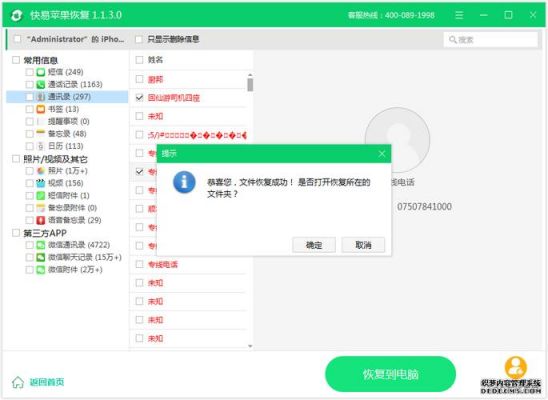Click the 照片 (1万+) photos icon
548x400 pixels.
point(41,171)
